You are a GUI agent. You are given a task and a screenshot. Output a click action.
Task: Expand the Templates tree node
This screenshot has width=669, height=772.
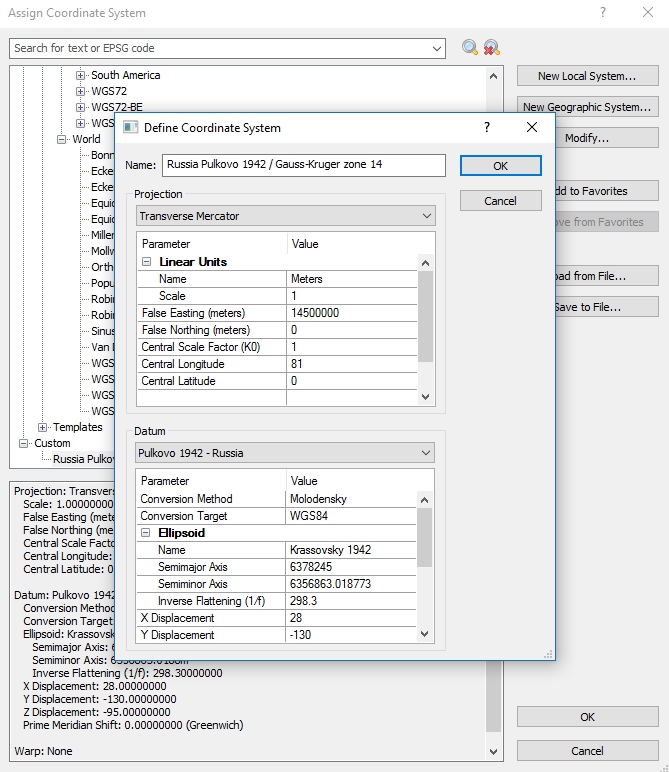43,427
